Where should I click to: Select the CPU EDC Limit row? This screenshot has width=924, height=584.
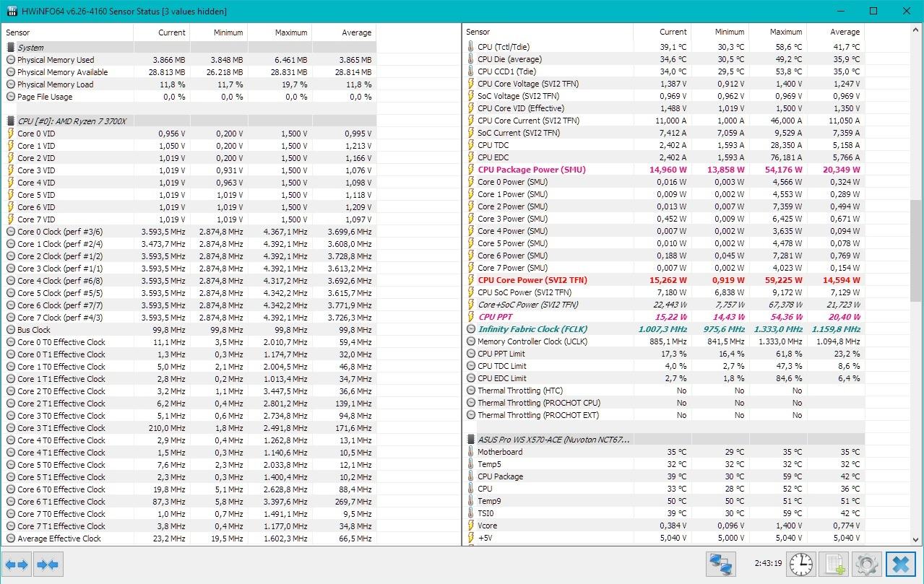pos(664,378)
